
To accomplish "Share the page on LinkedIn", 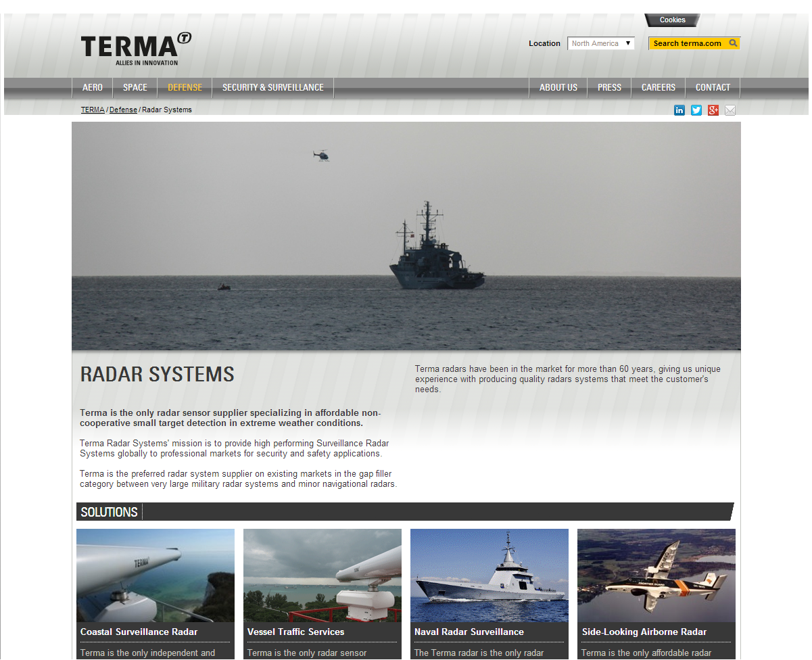I will (679, 110).
